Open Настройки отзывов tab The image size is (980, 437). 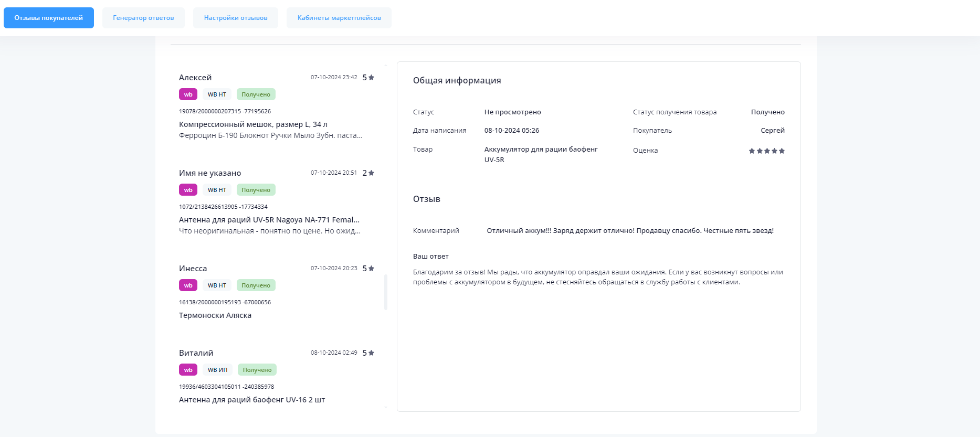[236, 18]
